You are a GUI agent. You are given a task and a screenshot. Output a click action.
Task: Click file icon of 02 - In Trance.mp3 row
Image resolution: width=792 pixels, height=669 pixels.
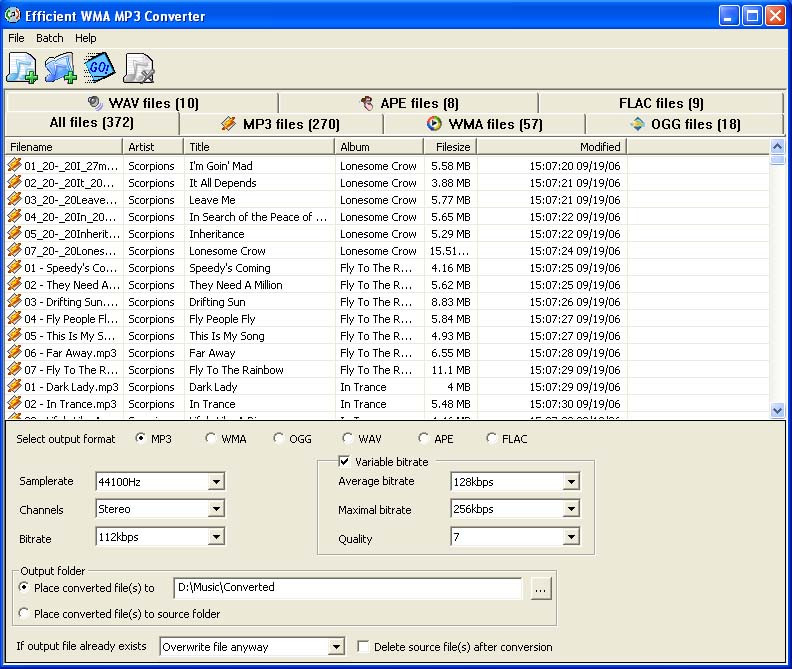[14, 403]
